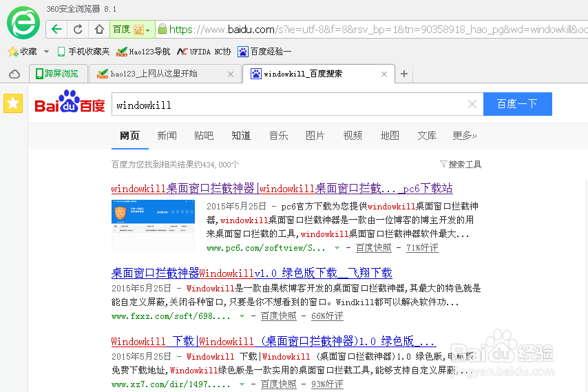Select the 贴吧 search category
This screenshot has width=588, height=392.
tap(204, 136)
